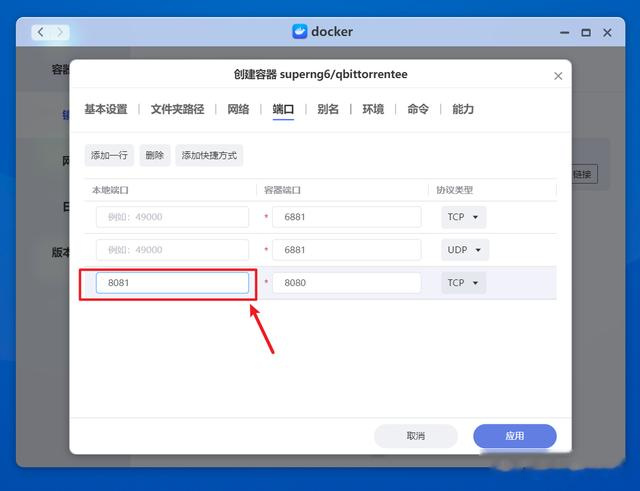The height and width of the screenshot is (491, 640).
Task: Minimize the docker window
Action: click(x=564, y=33)
